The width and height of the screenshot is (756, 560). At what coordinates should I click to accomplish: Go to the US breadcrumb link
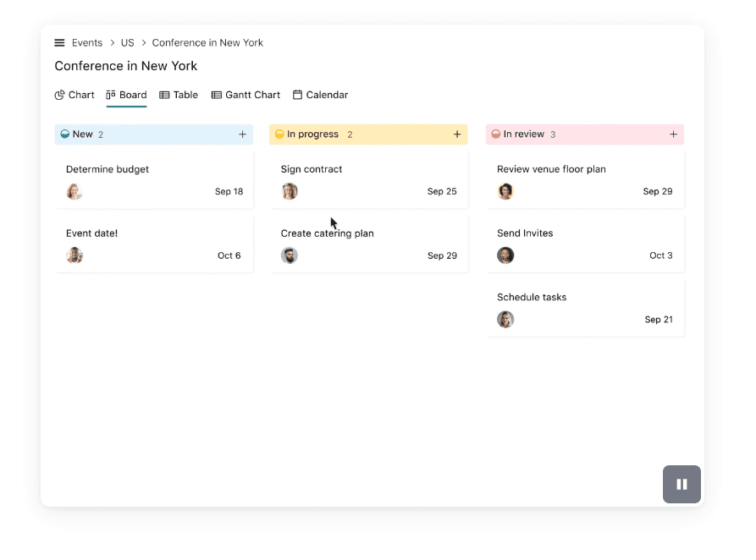(x=127, y=43)
